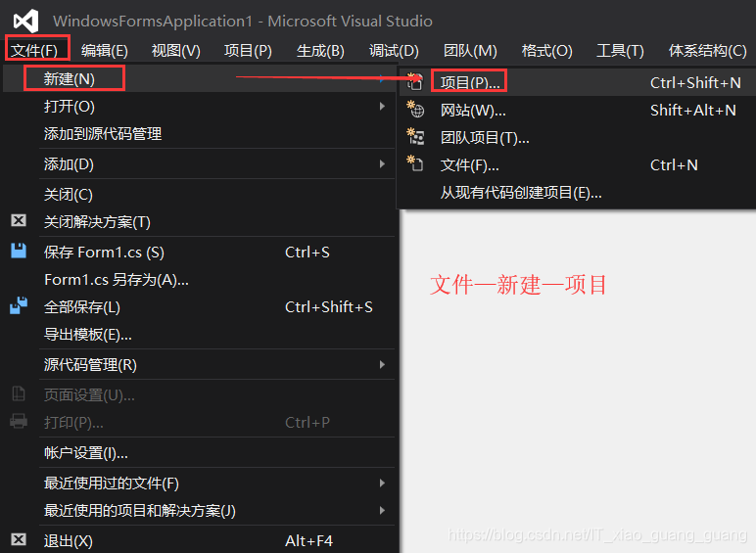Open the 工具(T) menu
This screenshot has width=756, height=553.
[620, 50]
